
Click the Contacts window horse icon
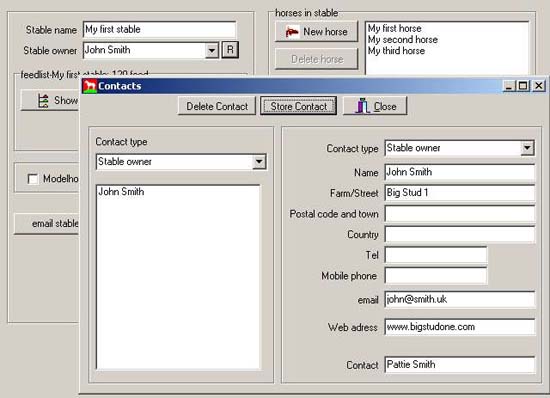[90, 86]
